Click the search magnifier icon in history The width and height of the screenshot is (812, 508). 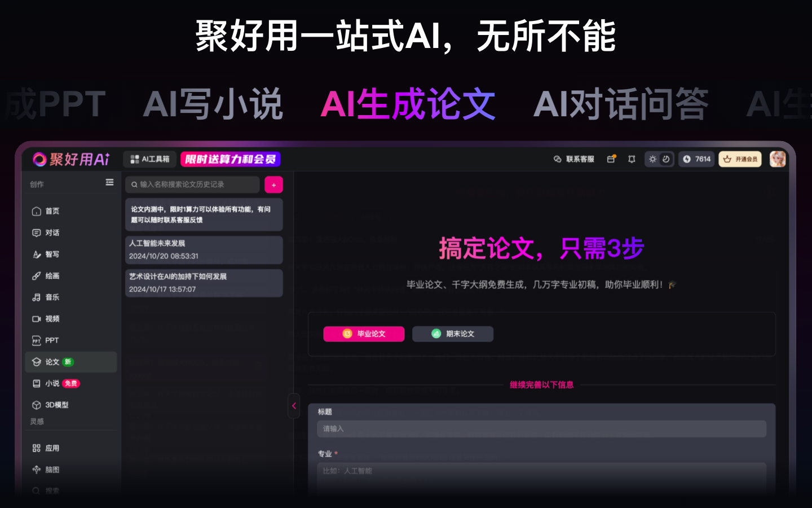point(135,185)
